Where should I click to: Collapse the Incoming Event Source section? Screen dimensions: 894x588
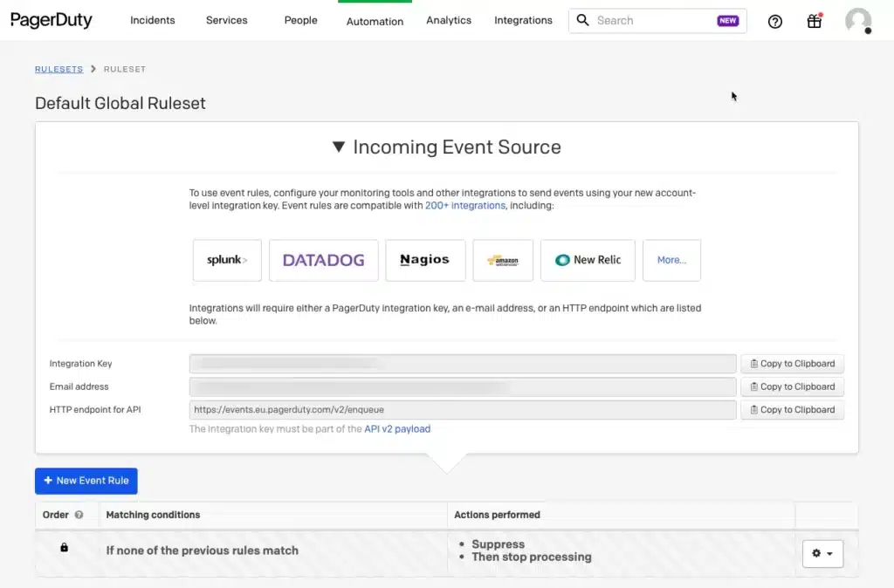tap(339, 147)
